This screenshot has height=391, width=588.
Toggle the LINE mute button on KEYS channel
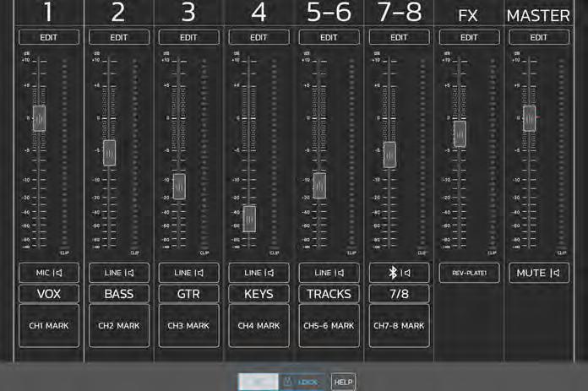pyautogui.click(x=259, y=273)
